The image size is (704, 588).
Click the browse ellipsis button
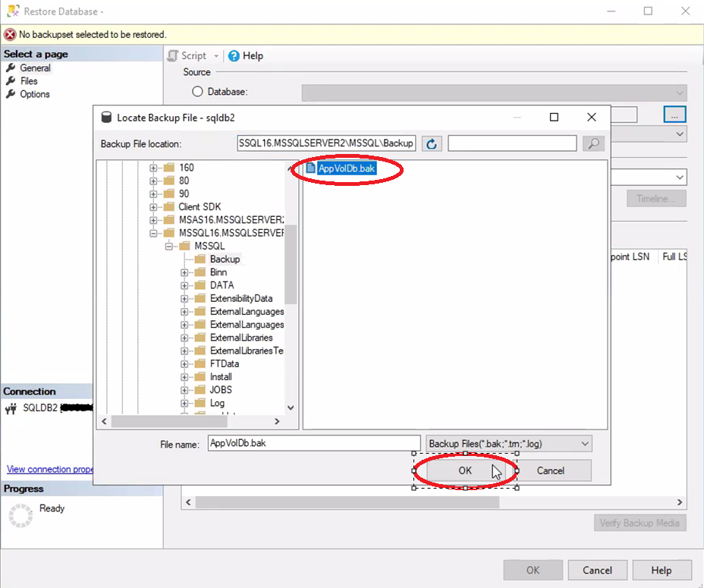click(674, 115)
